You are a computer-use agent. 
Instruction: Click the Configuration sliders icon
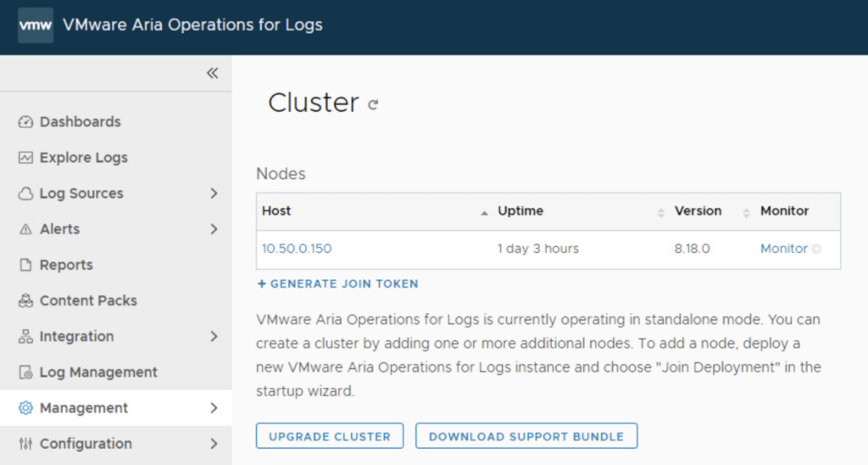tap(25, 444)
